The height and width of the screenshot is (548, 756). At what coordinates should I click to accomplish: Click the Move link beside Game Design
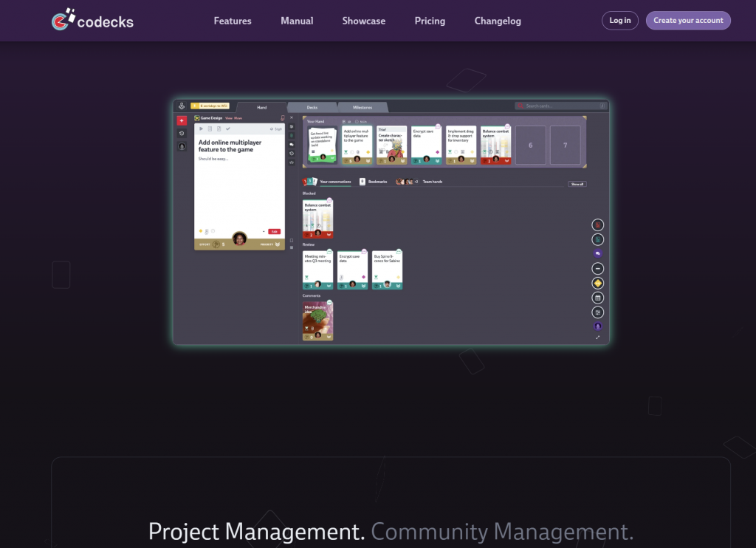(x=238, y=118)
